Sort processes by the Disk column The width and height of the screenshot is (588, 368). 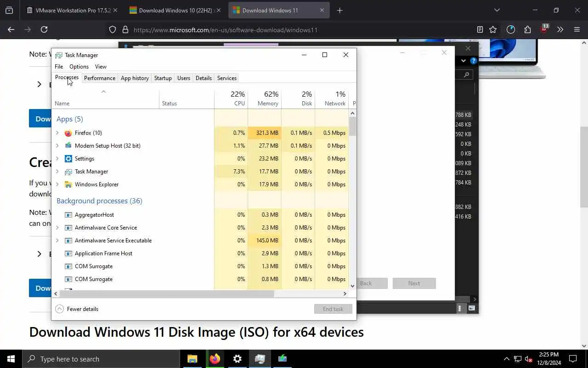tap(298, 98)
